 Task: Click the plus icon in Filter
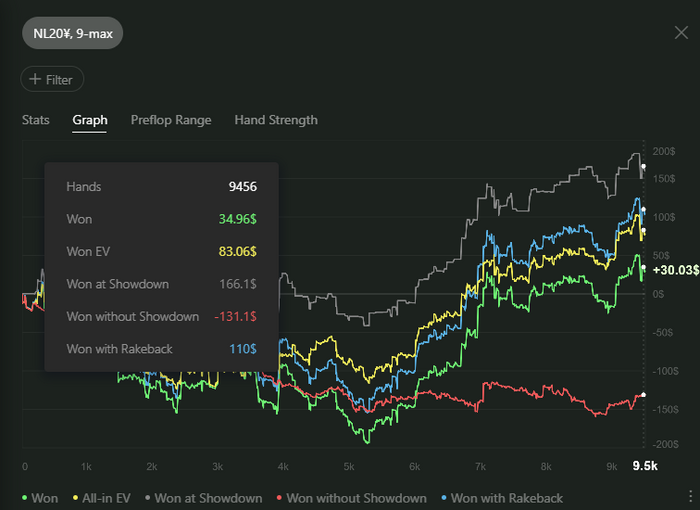pos(35,79)
